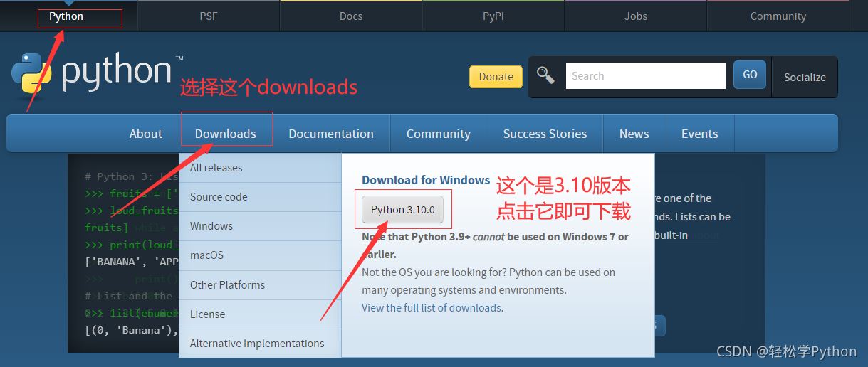Screen dimensions: 868x367
Task: Switch to the PyPI tab
Action: coord(493,16)
